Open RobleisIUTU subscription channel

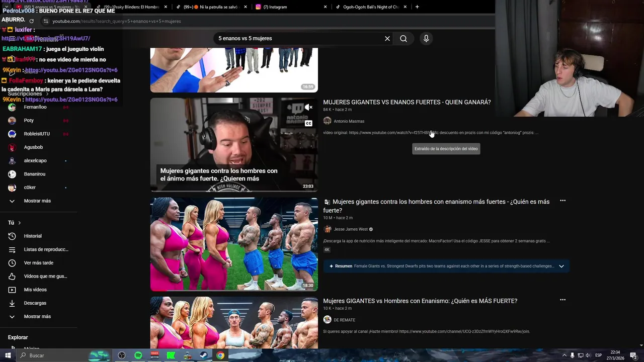coord(37,134)
